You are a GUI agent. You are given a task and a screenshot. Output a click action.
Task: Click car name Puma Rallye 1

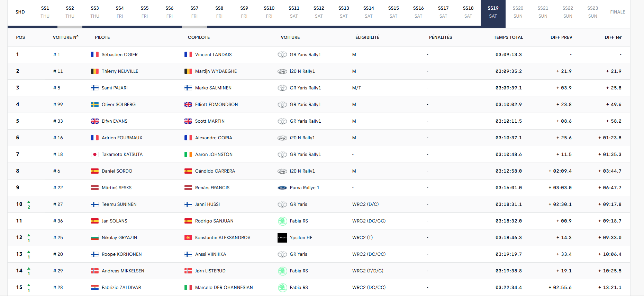[305, 187]
